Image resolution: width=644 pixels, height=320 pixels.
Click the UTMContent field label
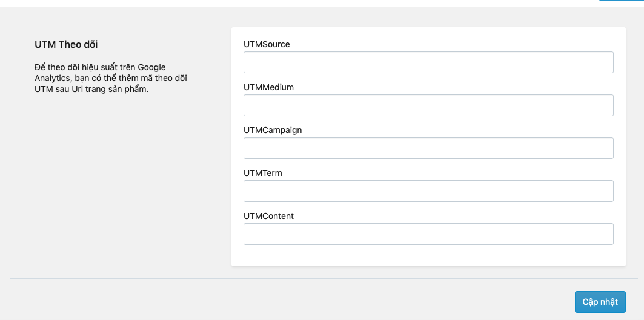[268, 216]
